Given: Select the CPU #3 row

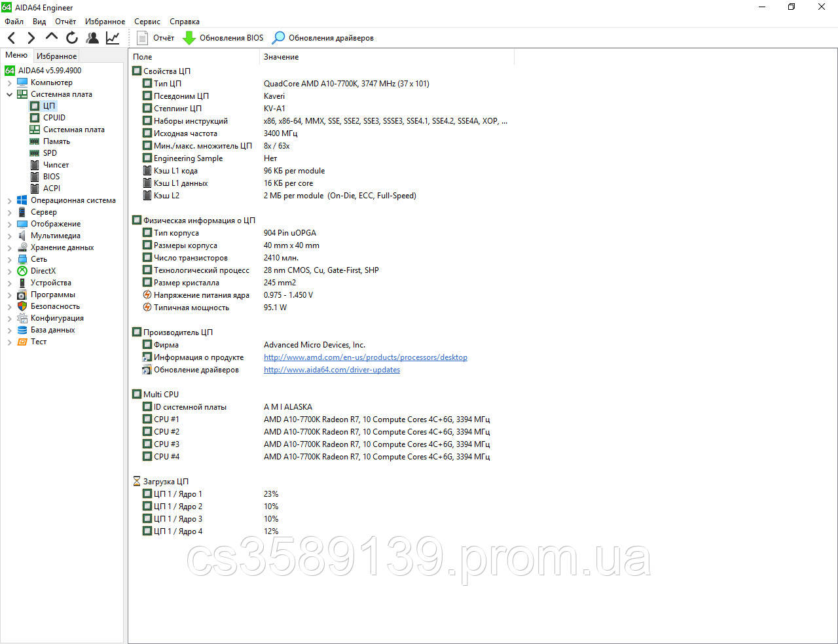Looking at the screenshot, I should pos(321,444).
